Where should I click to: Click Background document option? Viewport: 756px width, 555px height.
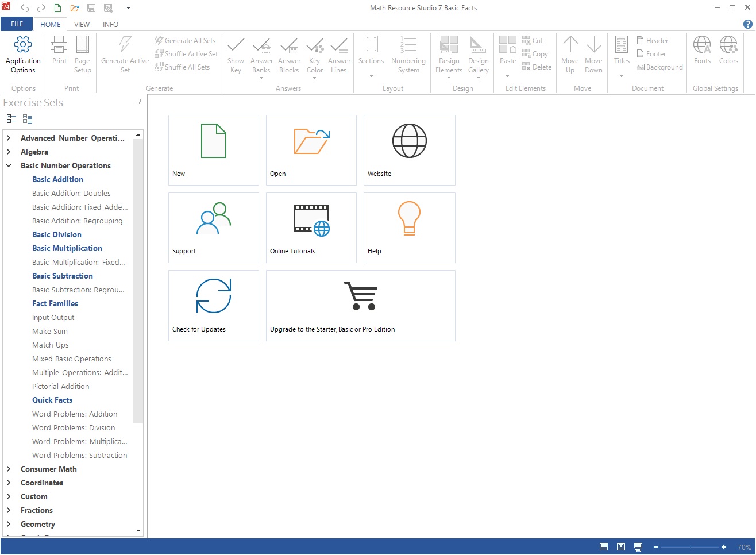659,67
